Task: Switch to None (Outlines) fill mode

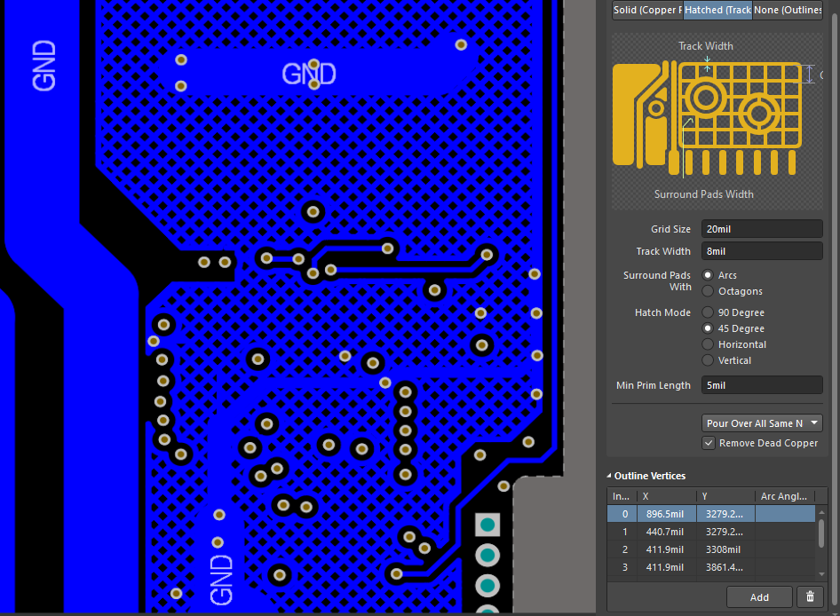Action: (x=788, y=10)
